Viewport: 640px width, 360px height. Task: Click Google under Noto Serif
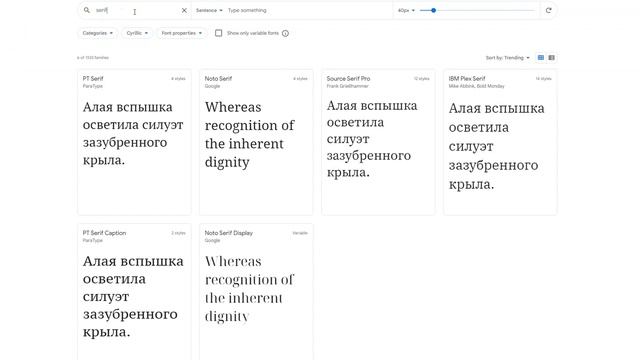212,86
